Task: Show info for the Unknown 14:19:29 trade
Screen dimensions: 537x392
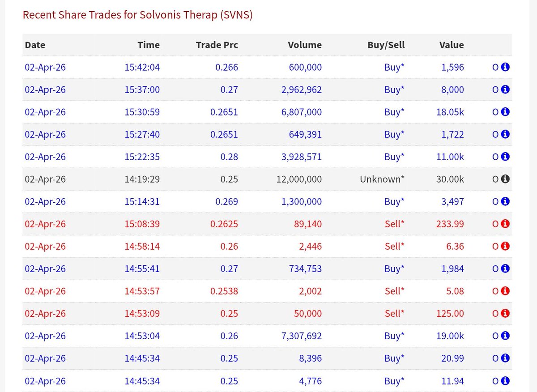Action: (505, 179)
